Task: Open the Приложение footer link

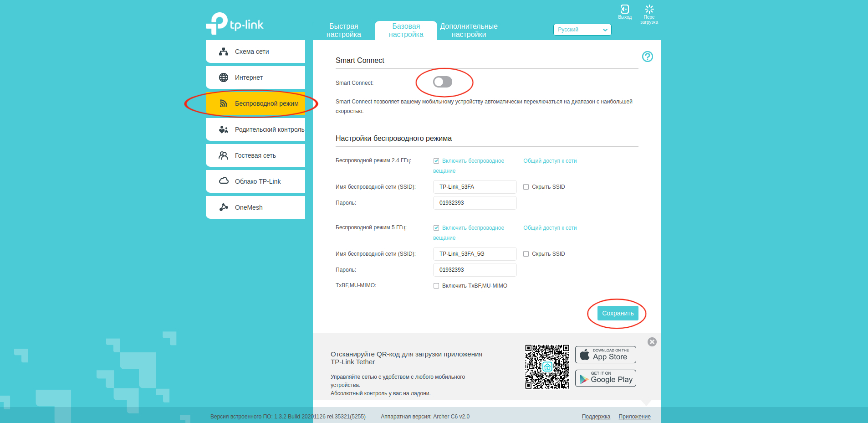Action: (634, 417)
